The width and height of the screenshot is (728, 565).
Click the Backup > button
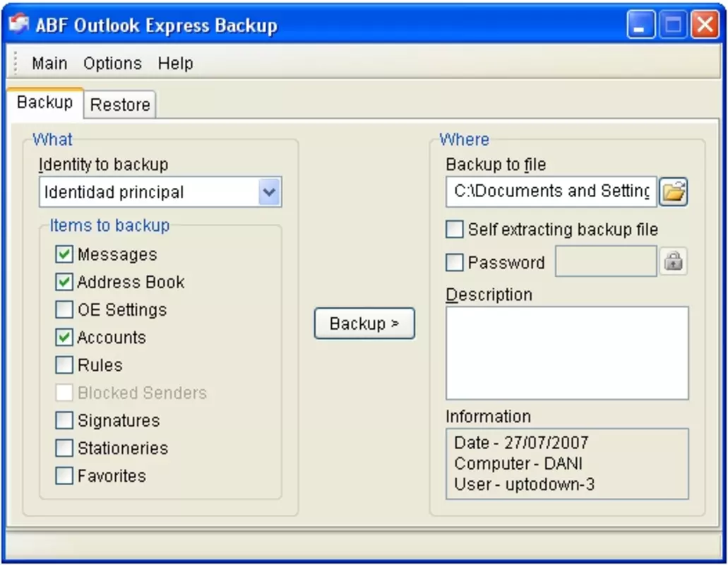[364, 323]
